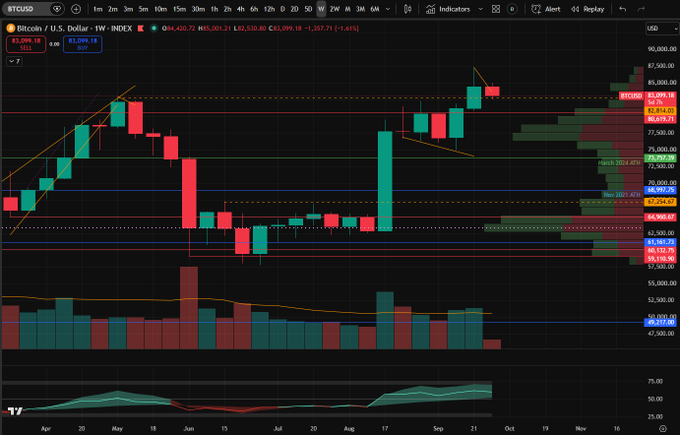Start bar Replay mode
The image size is (680, 435).
[x=588, y=9]
